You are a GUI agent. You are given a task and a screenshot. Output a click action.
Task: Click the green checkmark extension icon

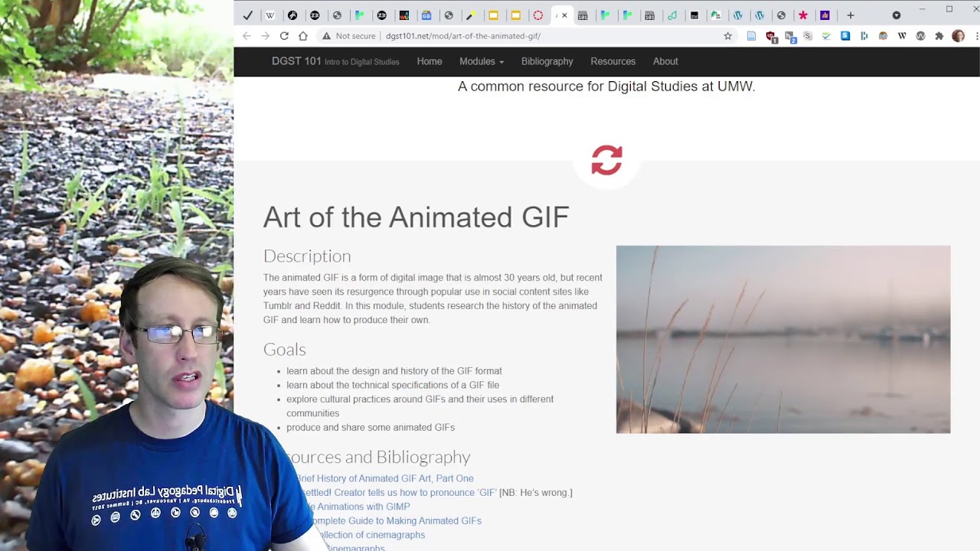[826, 36]
